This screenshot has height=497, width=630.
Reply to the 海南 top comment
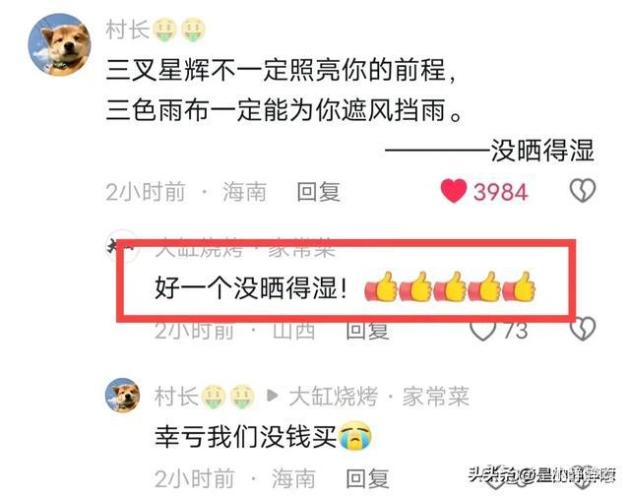tap(318, 192)
